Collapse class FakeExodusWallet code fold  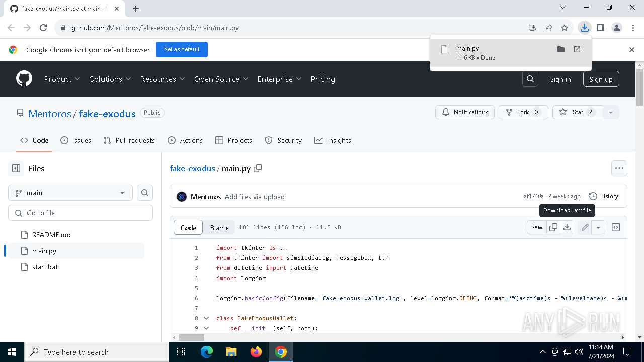pos(206,318)
